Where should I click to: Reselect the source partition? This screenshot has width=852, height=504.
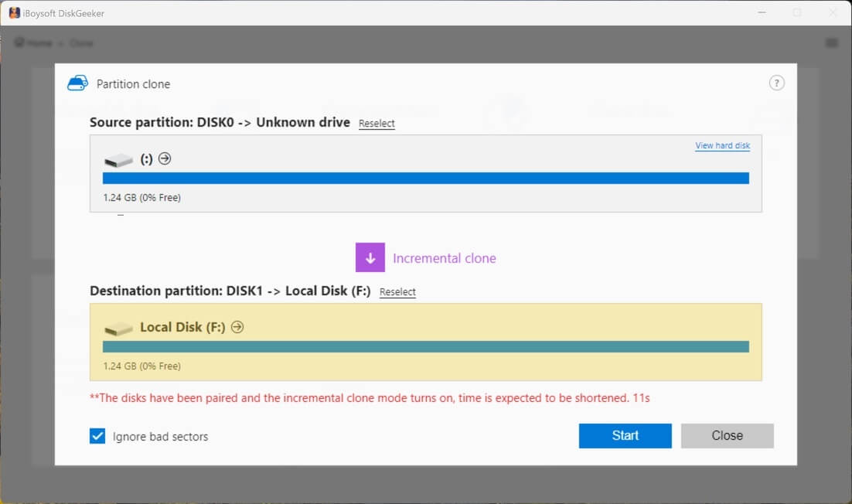point(377,123)
